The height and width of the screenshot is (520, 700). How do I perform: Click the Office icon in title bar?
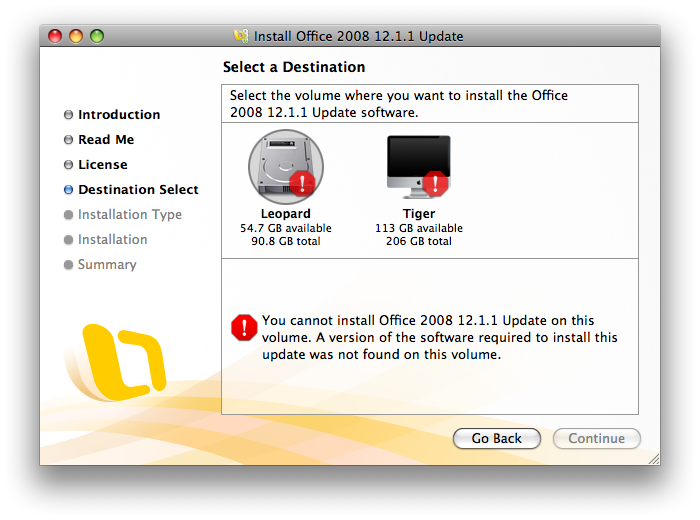coord(241,36)
